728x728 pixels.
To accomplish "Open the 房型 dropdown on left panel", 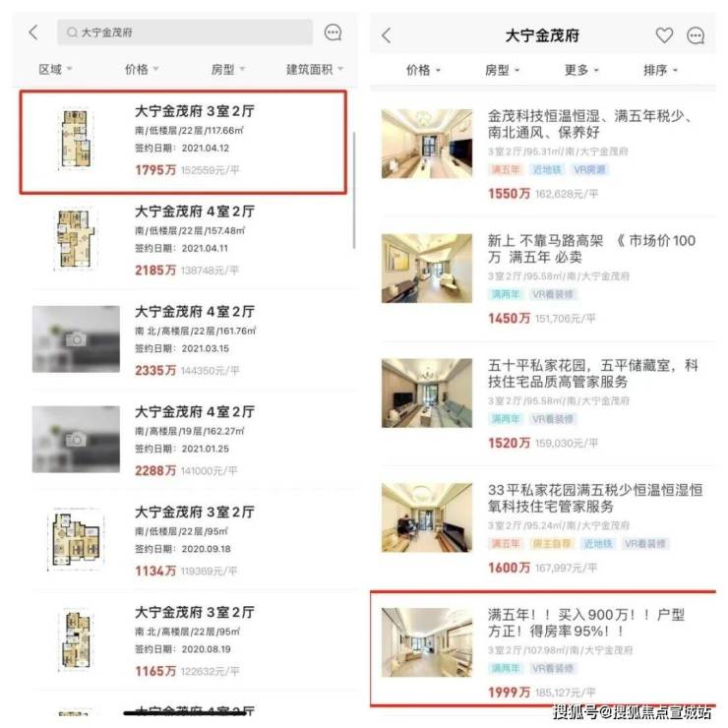I will click(227, 70).
